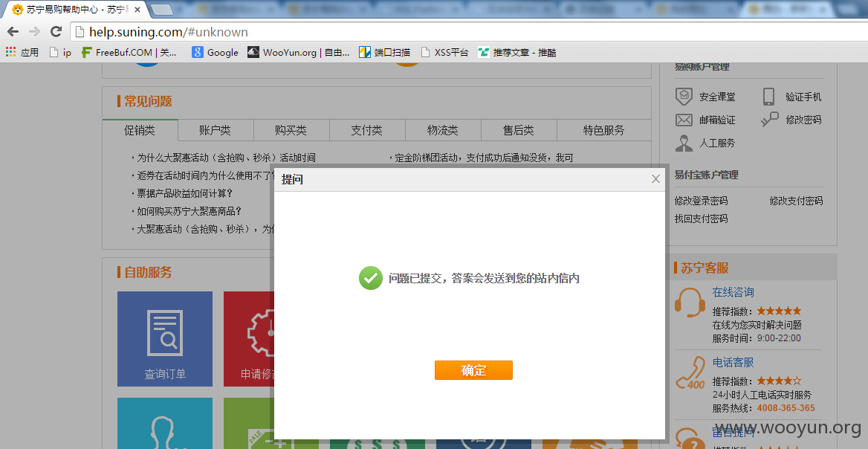Click the 修改密码 key icon
This screenshot has height=449, width=868.
tap(769, 120)
